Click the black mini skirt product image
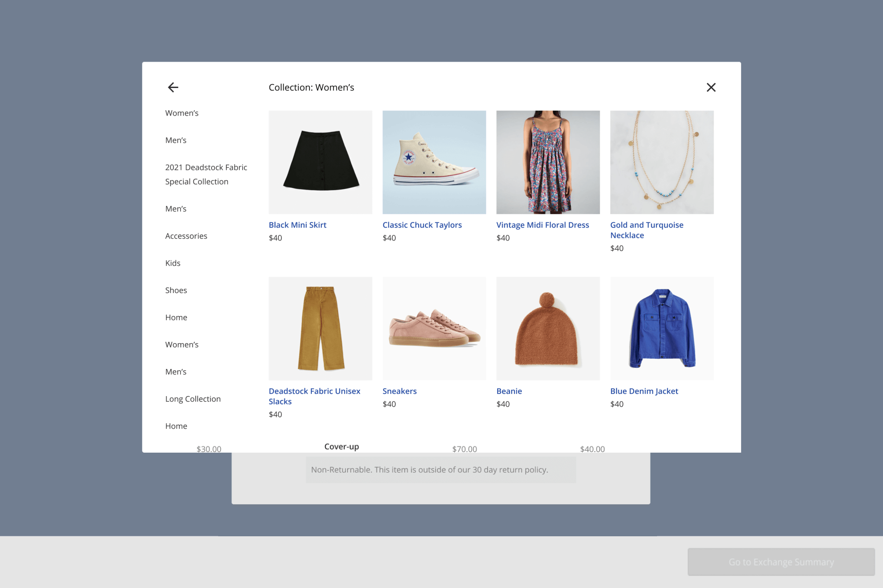Screen dimensions: 883x588 click(x=320, y=162)
